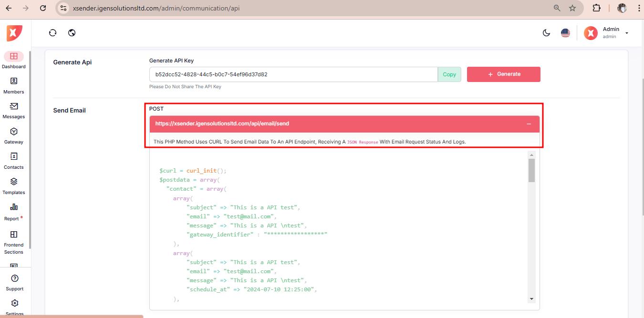The height and width of the screenshot is (318, 644).
Task: Click the Generate button
Action: (503, 74)
